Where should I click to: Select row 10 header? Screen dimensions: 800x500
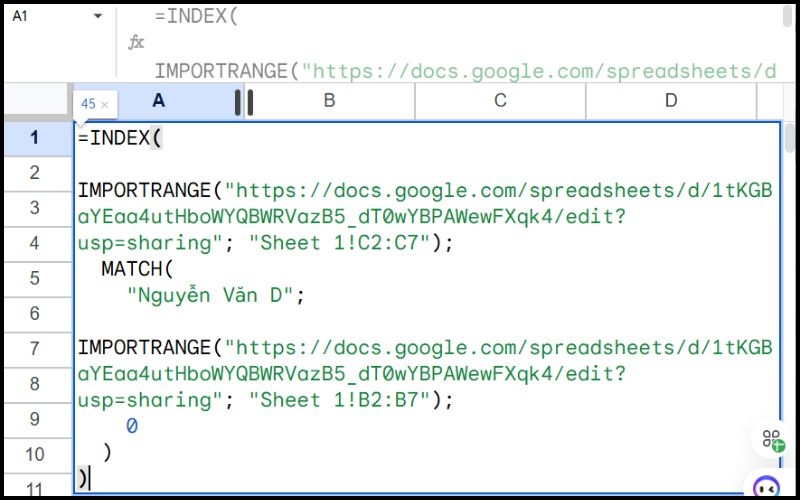point(34,454)
